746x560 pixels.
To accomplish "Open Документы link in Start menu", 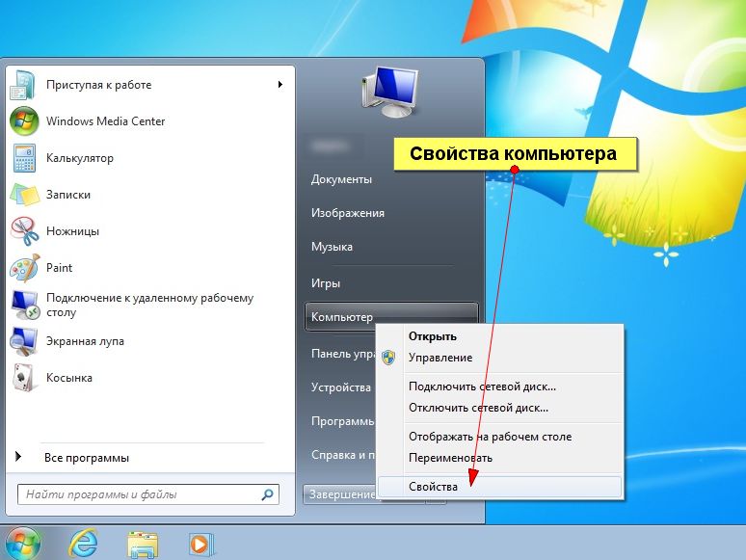I will pyautogui.click(x=341, y=179).
